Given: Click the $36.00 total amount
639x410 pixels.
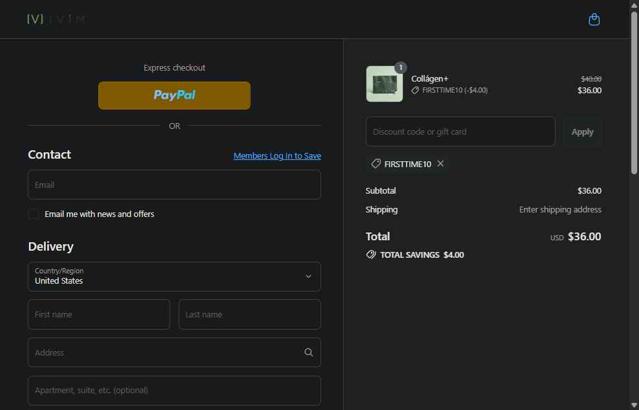Looking at the screenshot, I should click(584, 236).
